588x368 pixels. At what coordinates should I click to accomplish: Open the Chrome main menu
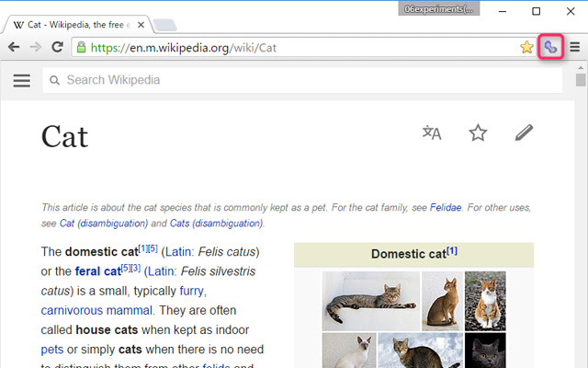click(575, 47)
